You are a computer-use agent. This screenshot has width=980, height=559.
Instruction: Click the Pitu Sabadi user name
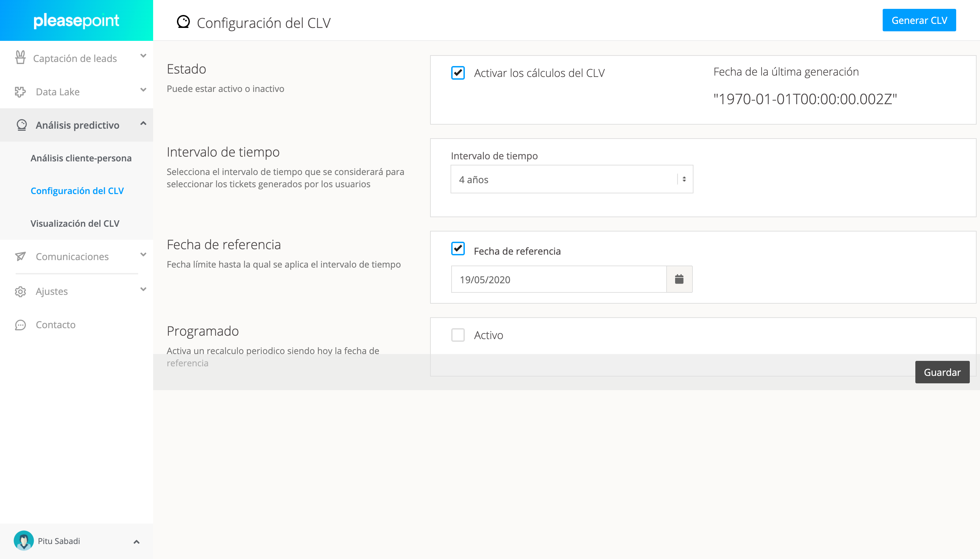click(59, 541)
